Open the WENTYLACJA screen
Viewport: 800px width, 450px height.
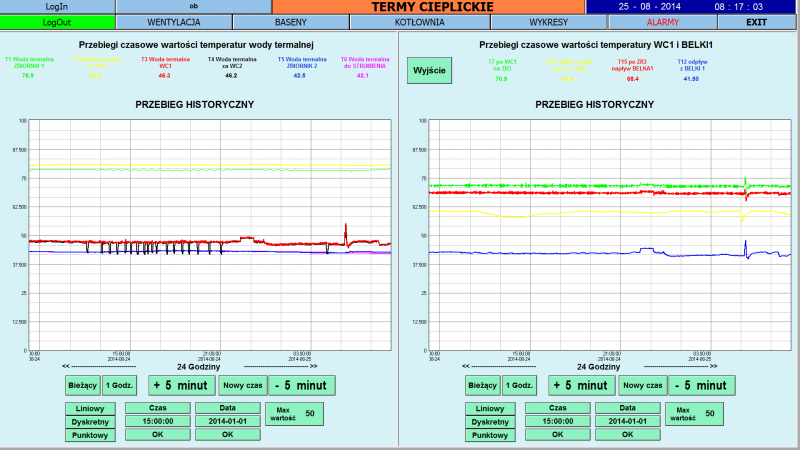coord(174,22)
